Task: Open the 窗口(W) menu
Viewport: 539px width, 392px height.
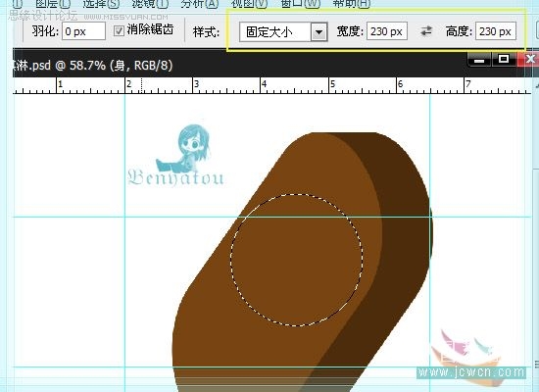Action: click(x=300, y=4)
